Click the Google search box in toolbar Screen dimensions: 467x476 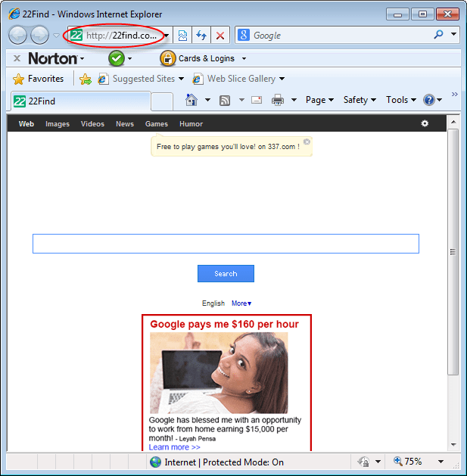tap(334, 36)
